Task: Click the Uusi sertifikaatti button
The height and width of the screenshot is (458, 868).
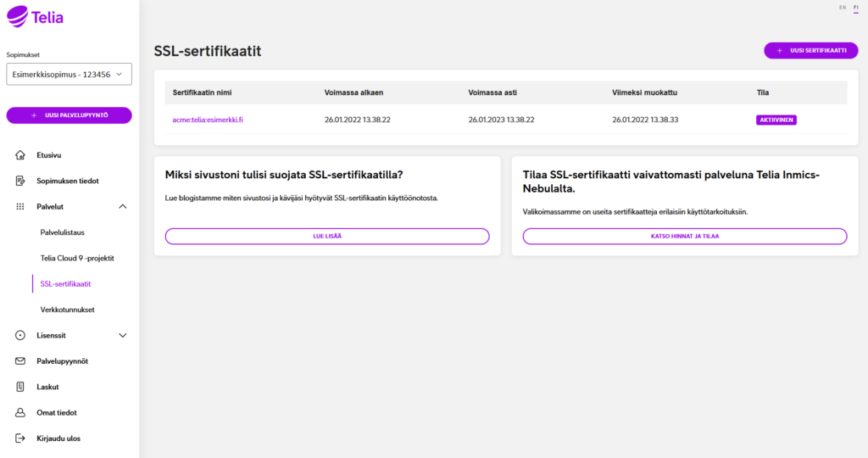Action: [x=811, y=50]
